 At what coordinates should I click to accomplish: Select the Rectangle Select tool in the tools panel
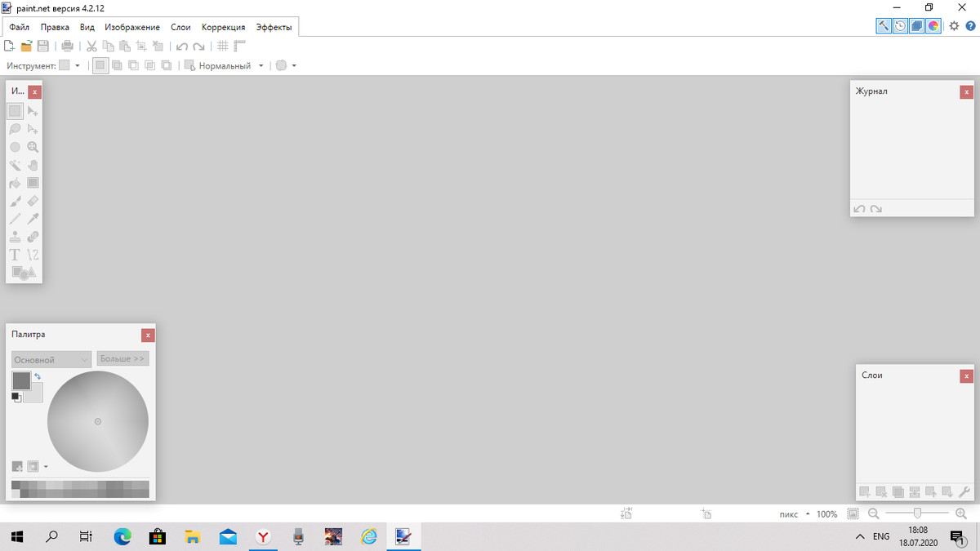[15, 111]
